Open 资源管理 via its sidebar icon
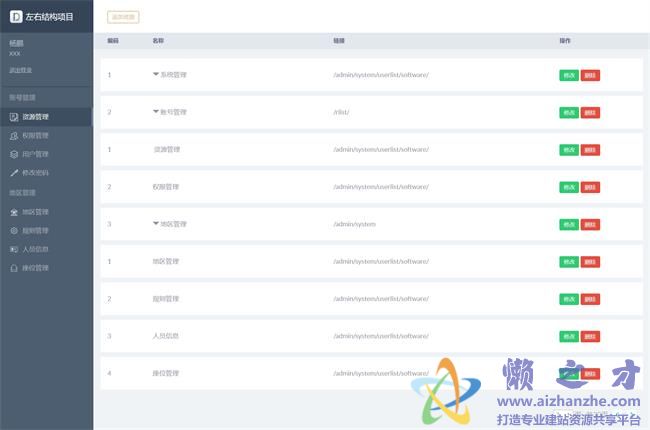Image resolution: width=650 pixels, height=430 pixels. coord(14,117)
